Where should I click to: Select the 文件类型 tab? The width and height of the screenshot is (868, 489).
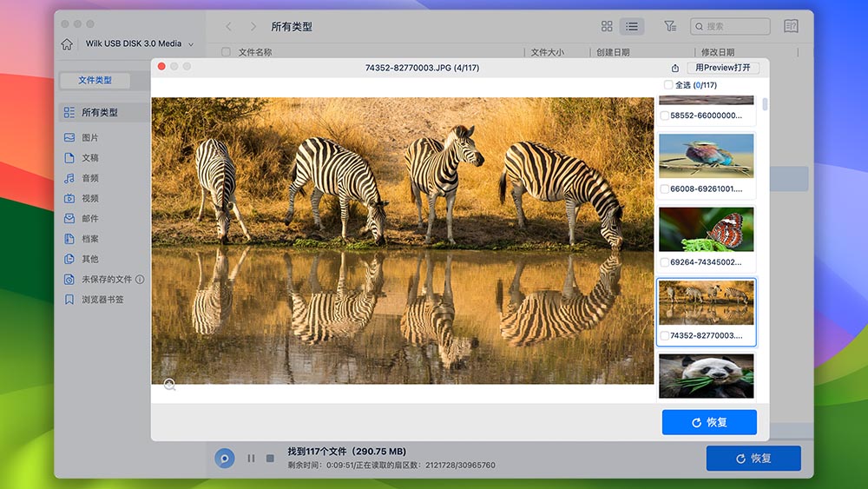click(95, 80)
